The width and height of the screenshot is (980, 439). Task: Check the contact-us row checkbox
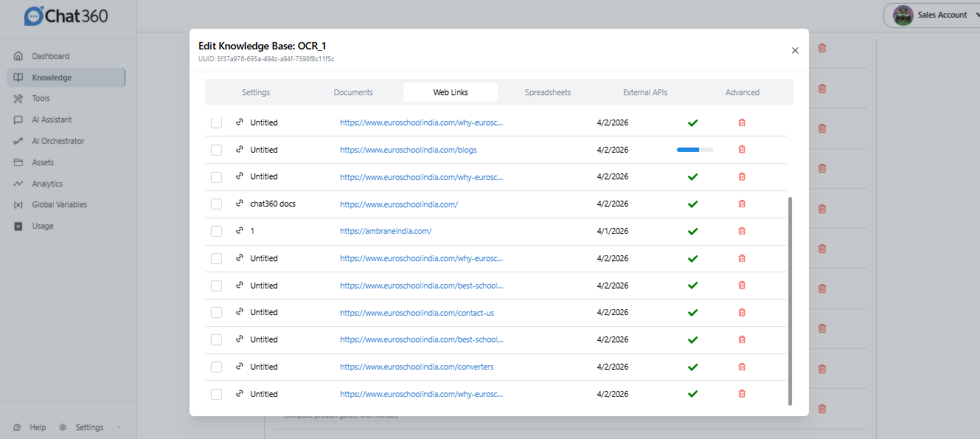pos(216,312)
